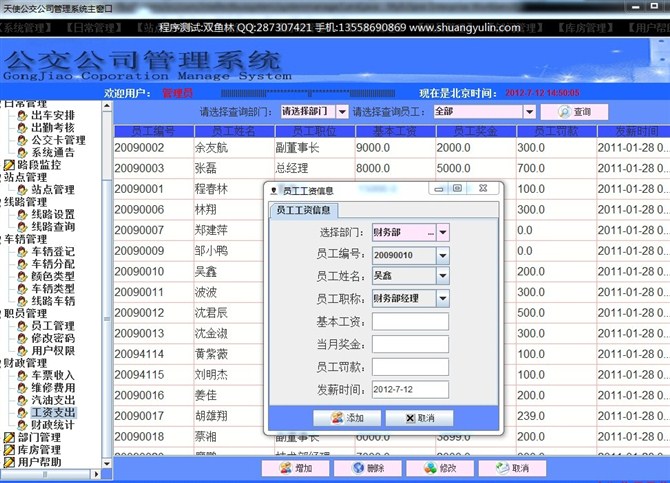
Task: Click the 车票收入 icon
Action: tap(23, 375)
